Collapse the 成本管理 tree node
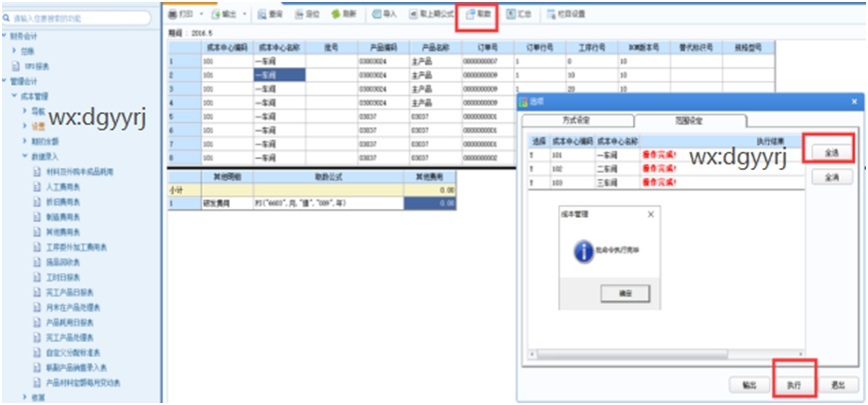The image size is (868, 405). (15, 96)
